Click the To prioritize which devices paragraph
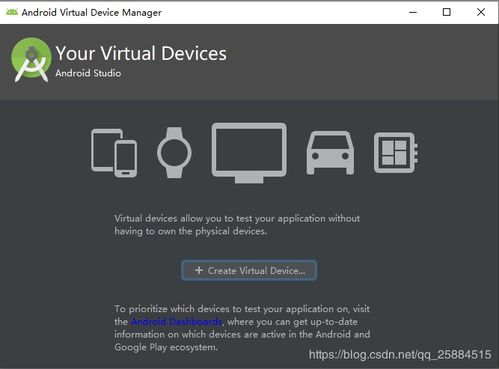Viewport: 499px width, 369px height. tap(242, 328)
